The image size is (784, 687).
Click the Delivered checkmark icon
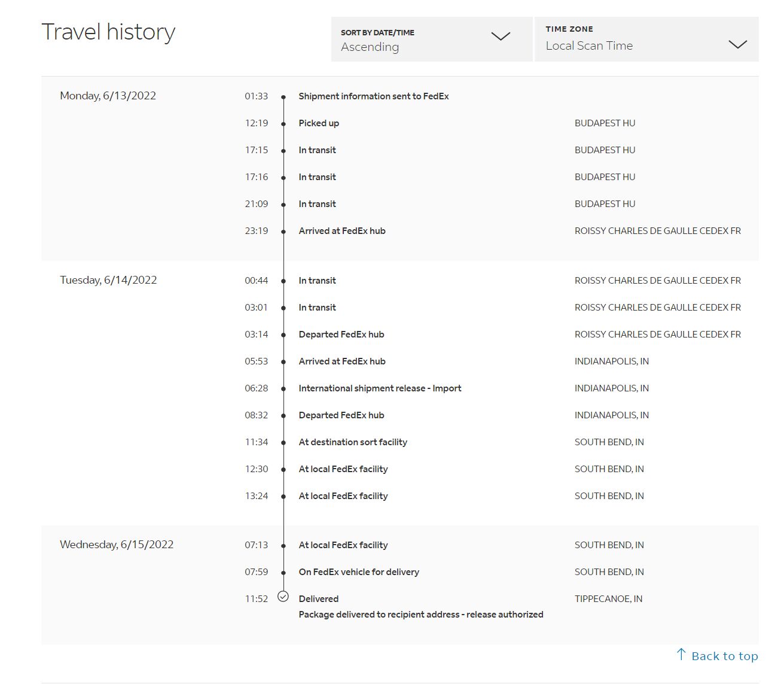click(283, 597)
